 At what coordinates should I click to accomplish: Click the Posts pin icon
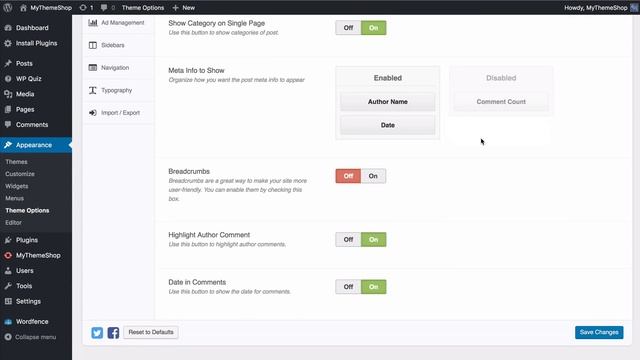click(x=8, y=63)
